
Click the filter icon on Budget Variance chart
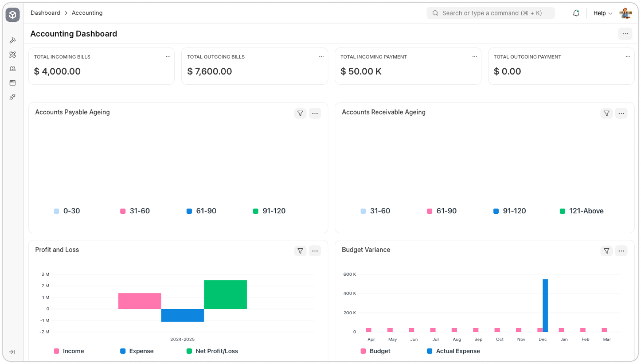click(x=606, y=251)
